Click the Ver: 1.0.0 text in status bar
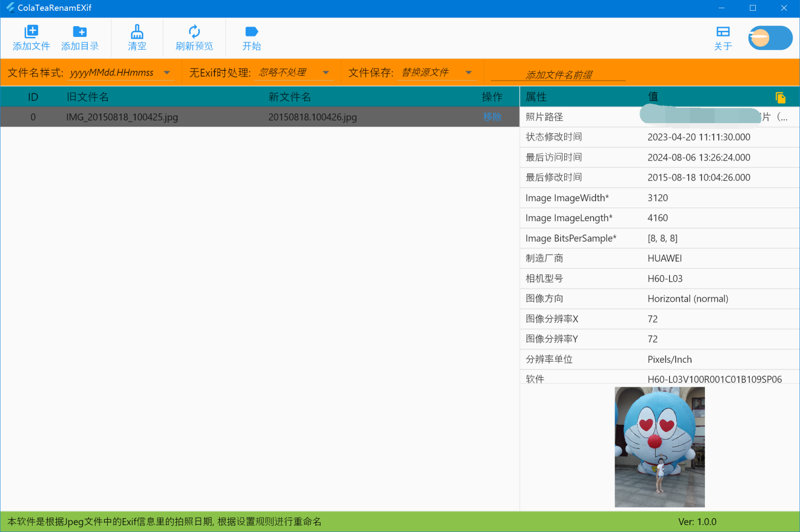The height and width of the screenshot is (532, 800). pyautogui.click(x=697, y=522)
